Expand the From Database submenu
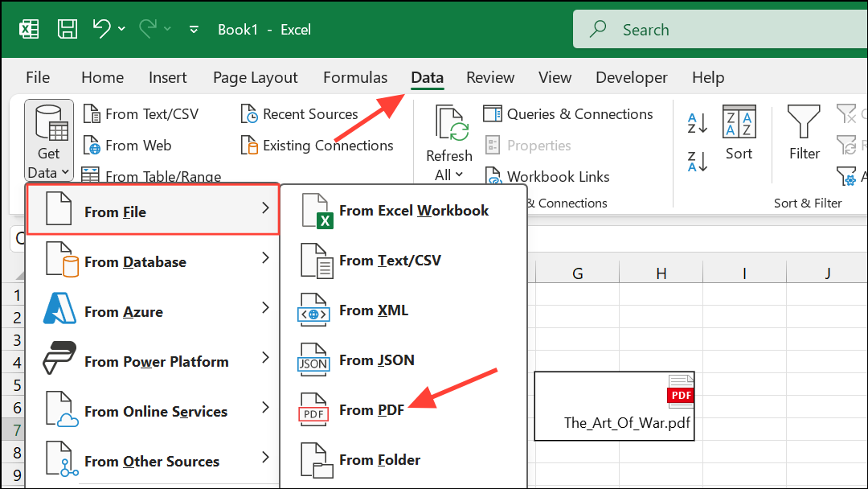 [153, 260]
